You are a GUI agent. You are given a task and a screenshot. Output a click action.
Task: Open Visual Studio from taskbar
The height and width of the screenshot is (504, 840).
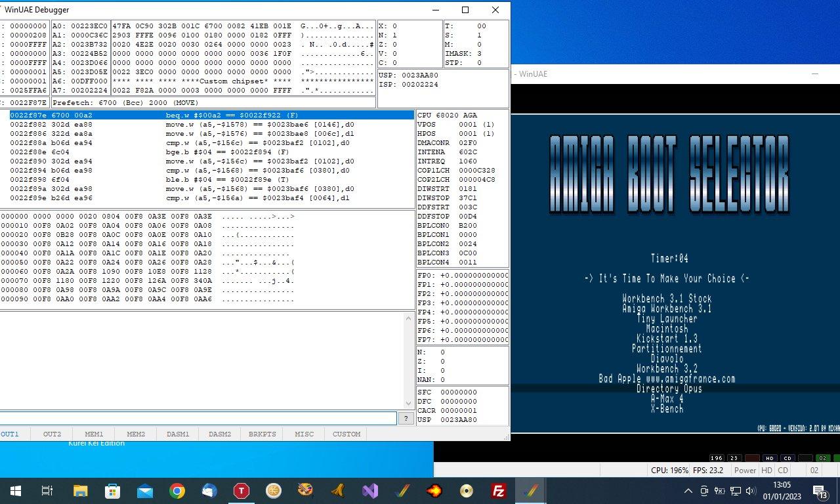(370, 491)
